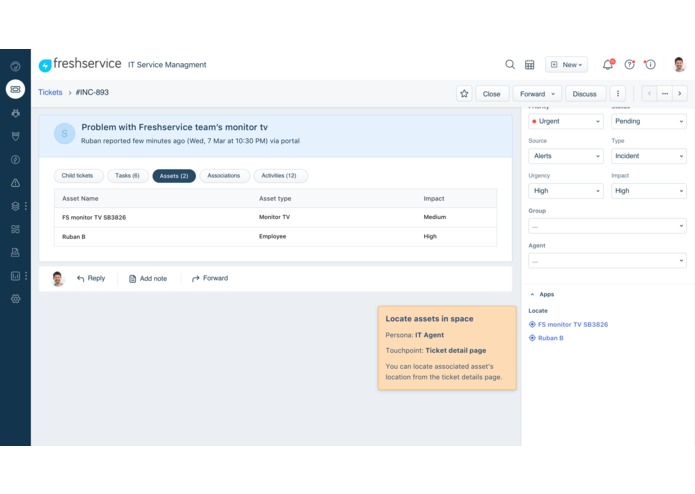Click the Close ticket button

pos(492,94)
